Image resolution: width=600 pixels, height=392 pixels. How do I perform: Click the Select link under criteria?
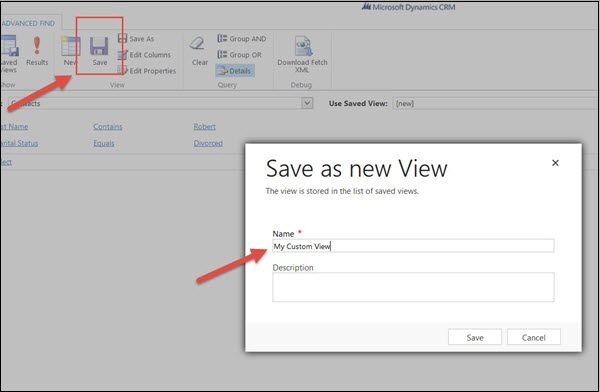6,162
